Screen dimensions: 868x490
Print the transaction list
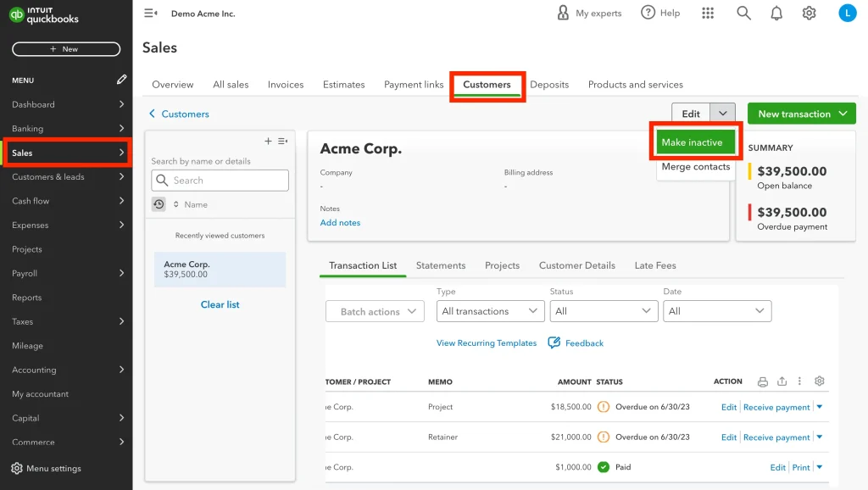pyautogui.click(x=763, y=381)
